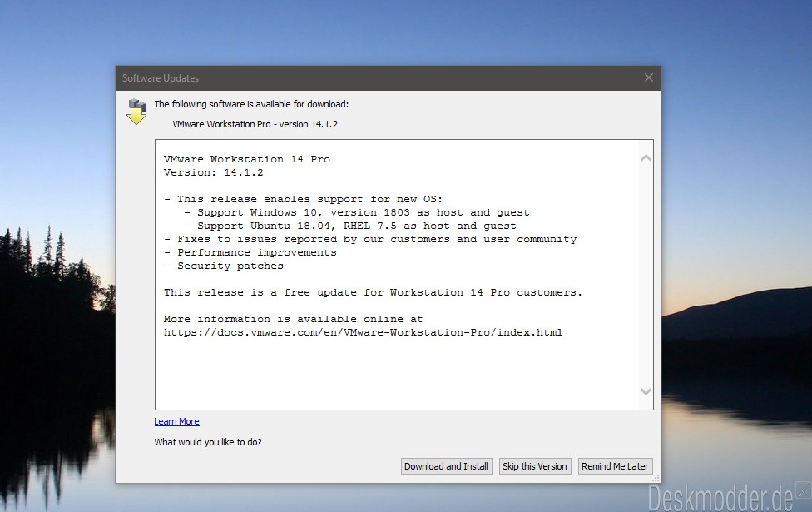The width and height of the screenshot is (812, 512).
Task: Click the Download and Install button
Action: tap(446, 466)
